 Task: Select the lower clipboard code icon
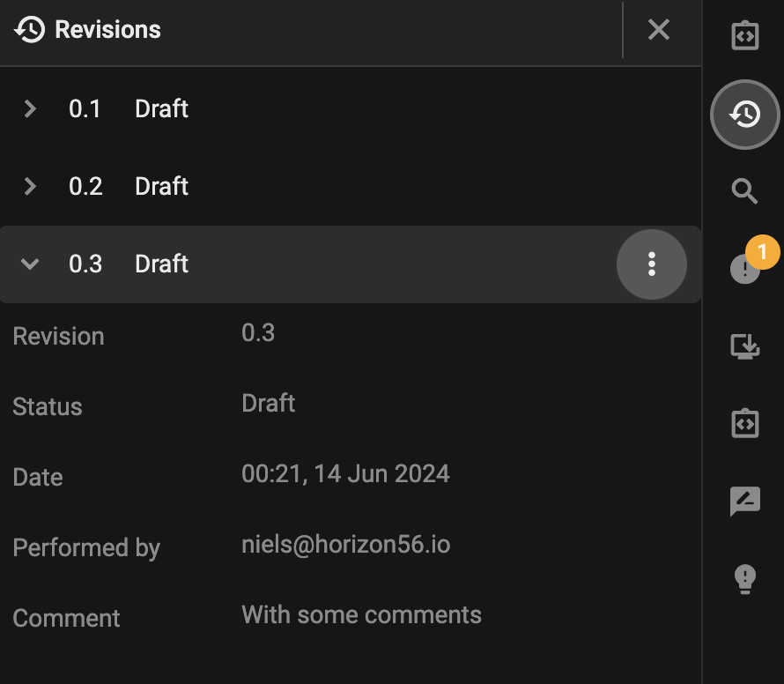pos(744,423)
